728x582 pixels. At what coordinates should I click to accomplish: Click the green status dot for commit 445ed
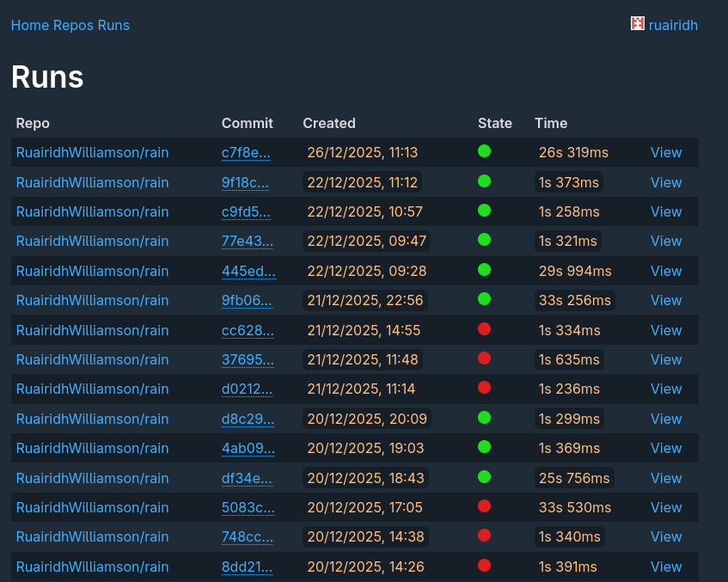[484, 269]
